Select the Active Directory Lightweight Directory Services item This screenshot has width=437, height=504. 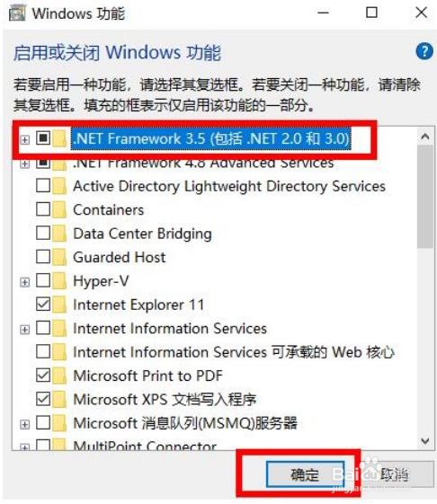229,186
